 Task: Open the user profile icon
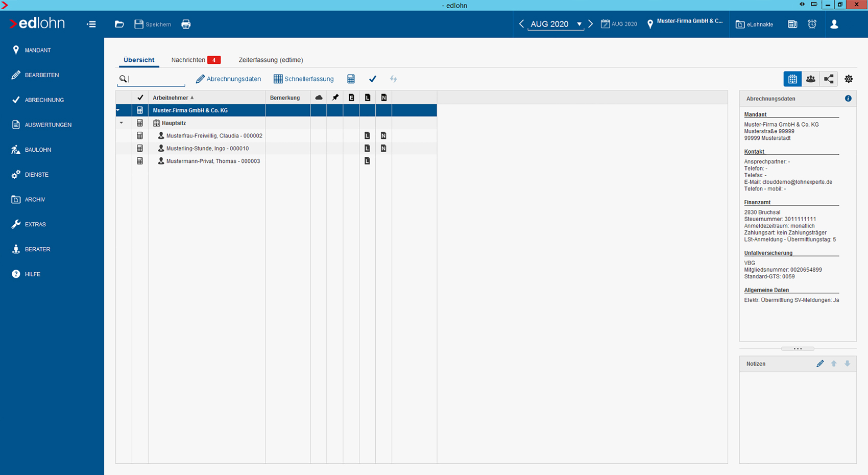tap(834, 24)
